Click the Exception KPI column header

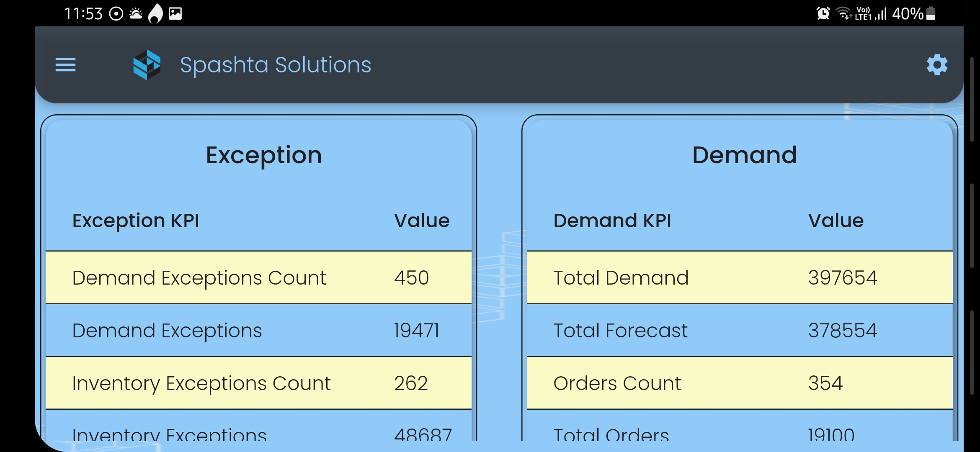136,221
